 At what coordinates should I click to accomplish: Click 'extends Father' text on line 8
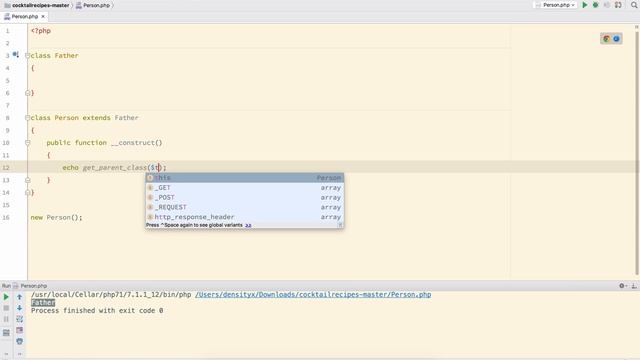click(x=110, y=118)
